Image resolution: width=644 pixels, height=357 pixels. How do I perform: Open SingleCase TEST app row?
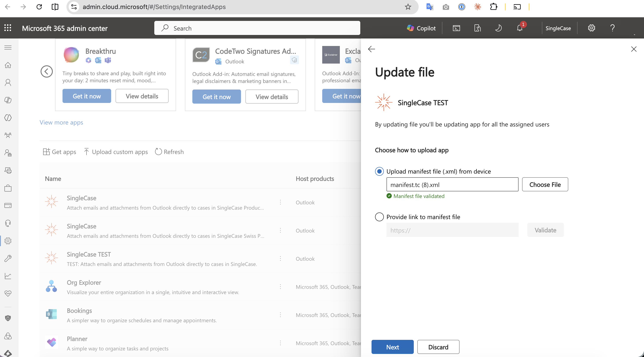click(x=200, y=259)
